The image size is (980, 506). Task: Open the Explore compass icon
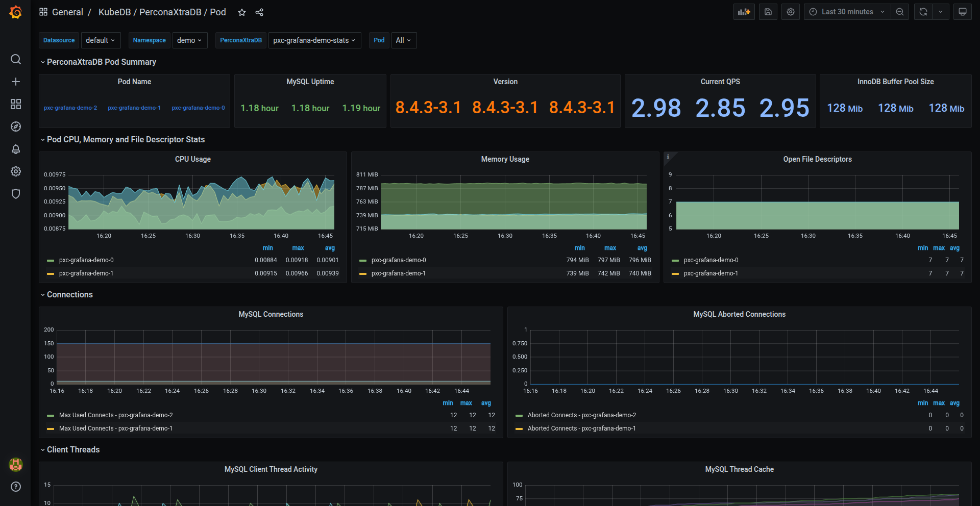pyautogui.click(x=16, y=127)
